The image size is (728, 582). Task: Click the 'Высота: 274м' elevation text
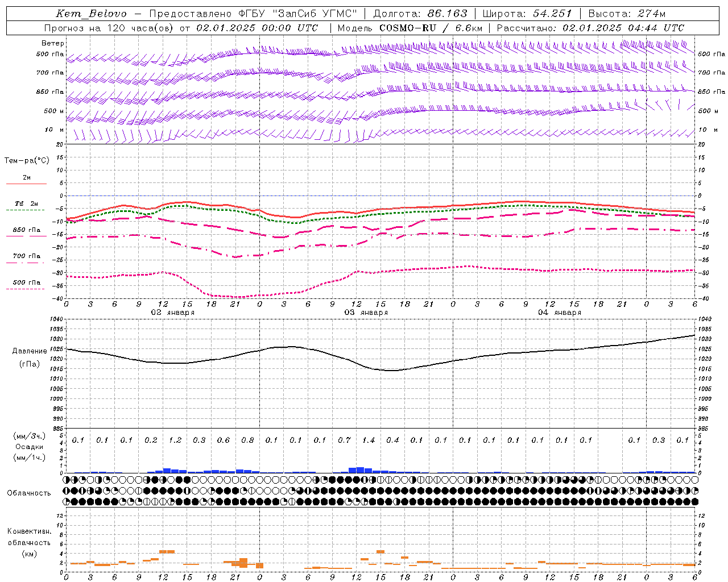point(627,14)
